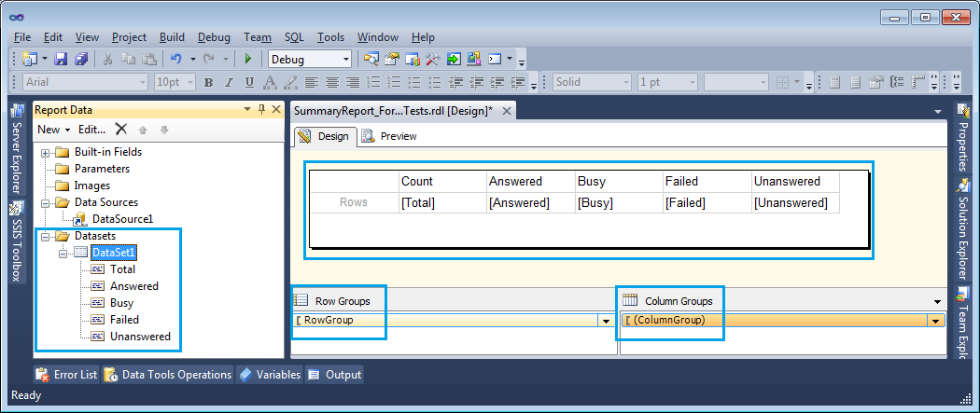
Task: Expand the Built-in Fields folder
Action: (x=45, y=152)
